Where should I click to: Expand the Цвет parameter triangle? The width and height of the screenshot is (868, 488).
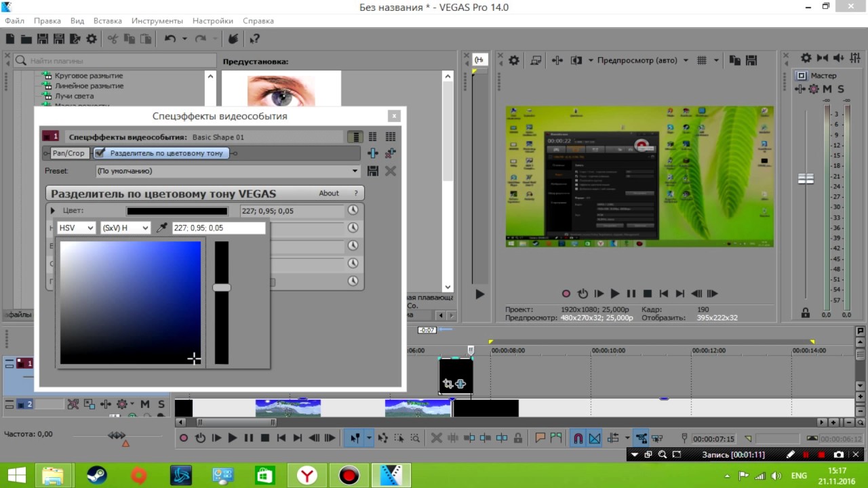click(53, 211)
